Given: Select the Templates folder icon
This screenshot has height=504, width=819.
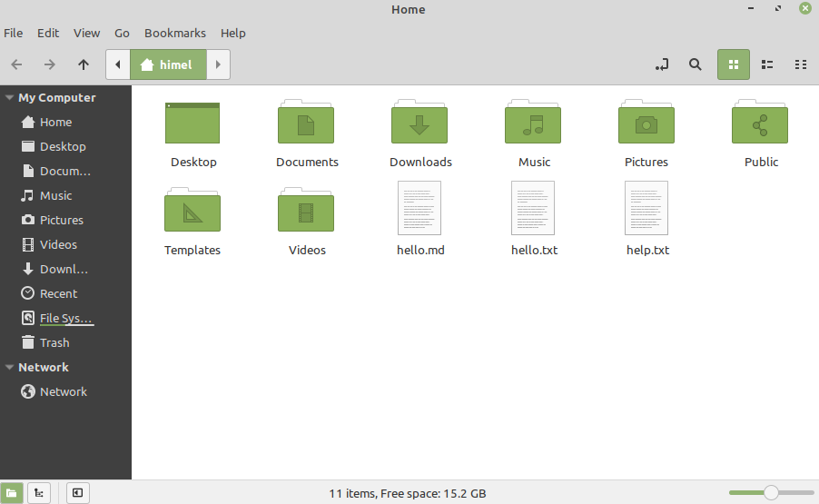Looking at the screenshot, I should coord(192,210).
